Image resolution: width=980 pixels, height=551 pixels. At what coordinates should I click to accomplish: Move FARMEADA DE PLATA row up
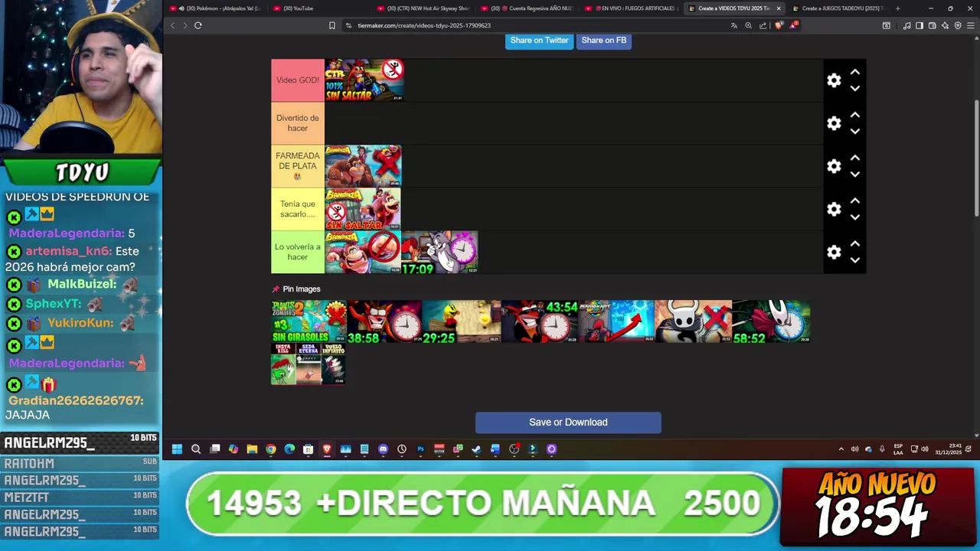(x=855, y=158)
